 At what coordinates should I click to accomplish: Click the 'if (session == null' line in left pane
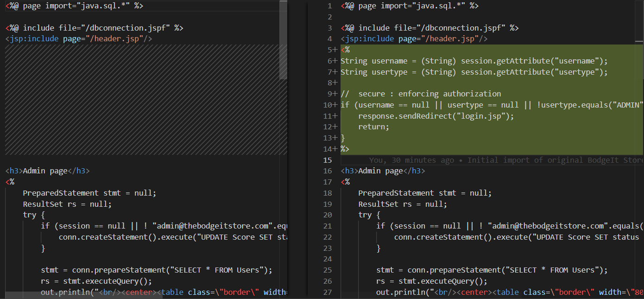tap(165, 226)
